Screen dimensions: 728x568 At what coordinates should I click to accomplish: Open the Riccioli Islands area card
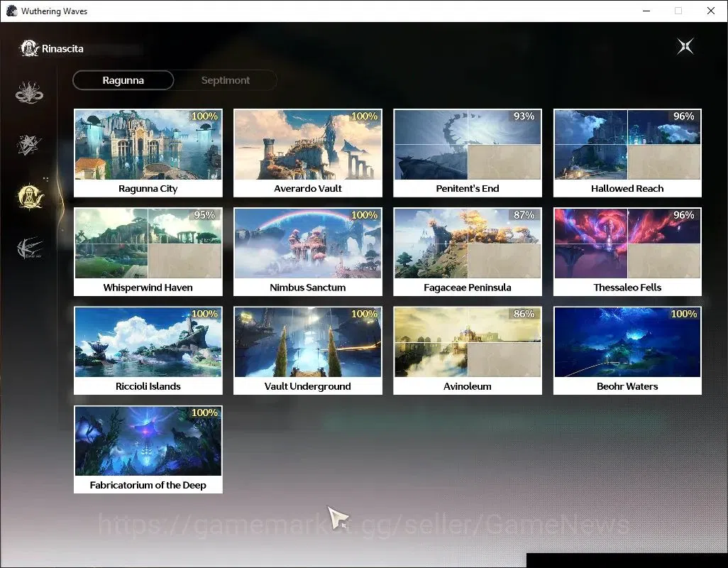pyautogui.click(x=148, y=351)
